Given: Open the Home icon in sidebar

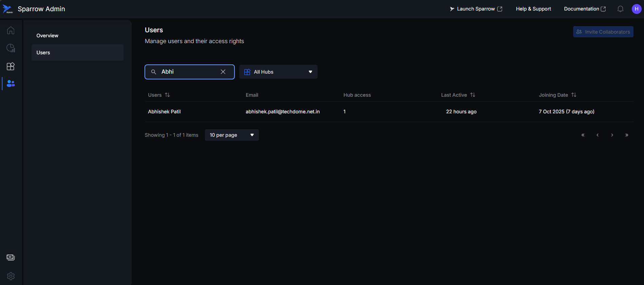Looking at the screenshot, I should pyautogui.click(x=11, y=31).
